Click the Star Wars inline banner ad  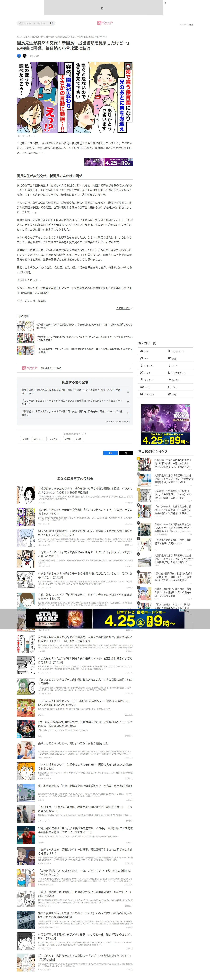click(109, 162)
